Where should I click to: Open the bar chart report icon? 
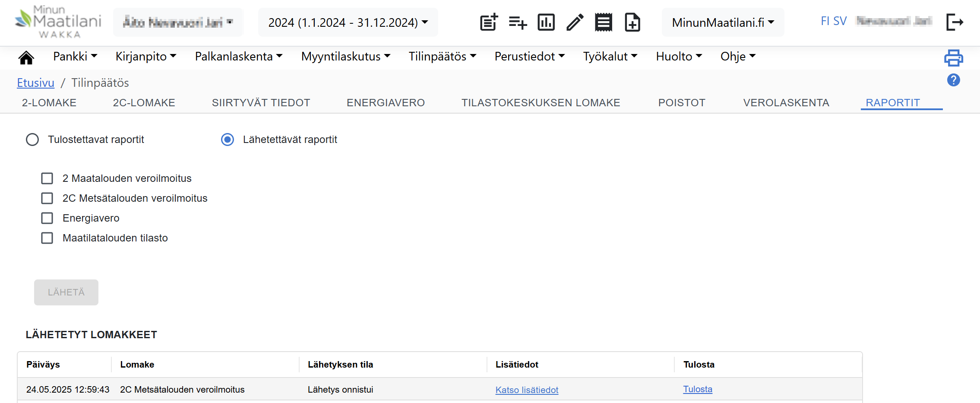tap(546, 22)
